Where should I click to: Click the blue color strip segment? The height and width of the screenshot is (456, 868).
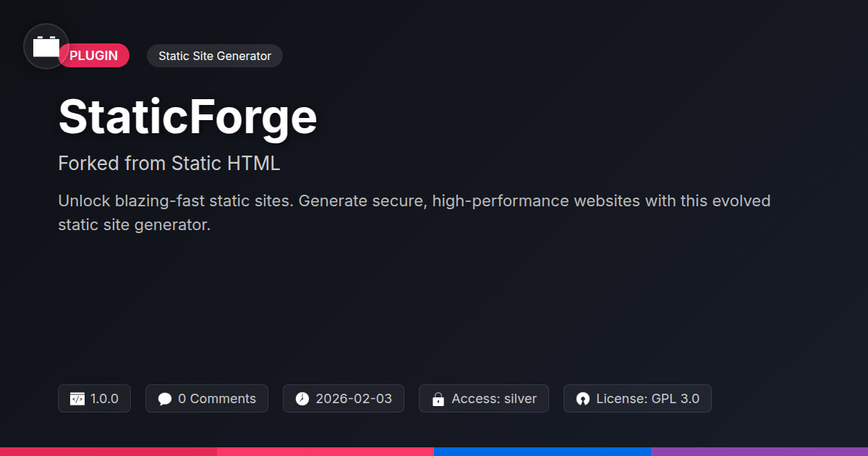(x=542, y=451)
